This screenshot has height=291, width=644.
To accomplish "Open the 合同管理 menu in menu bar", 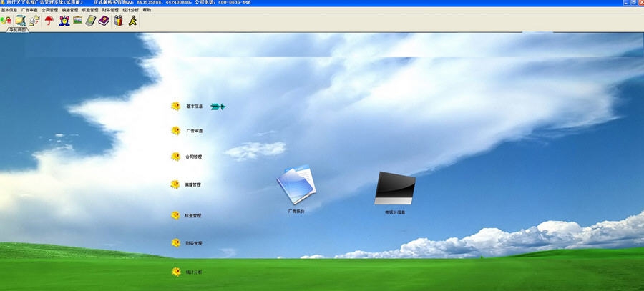I will [x=49, y=10].
